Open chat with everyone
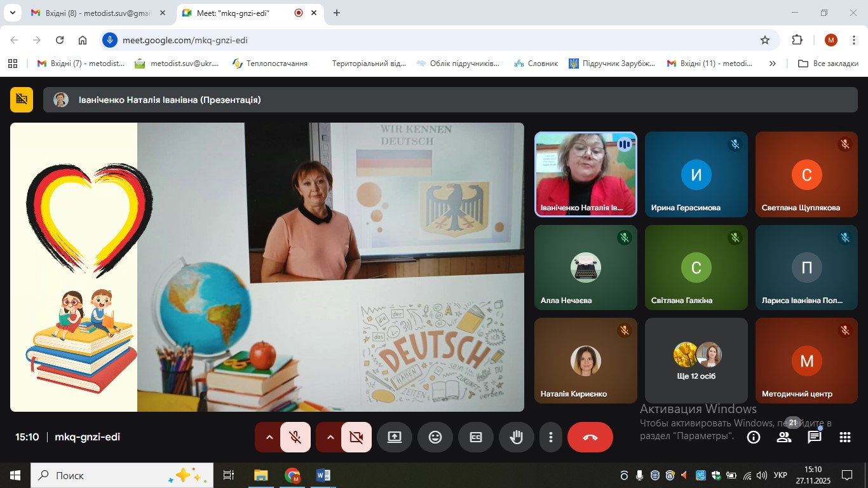This screenshot has width=868, height=488. (815, 437)
